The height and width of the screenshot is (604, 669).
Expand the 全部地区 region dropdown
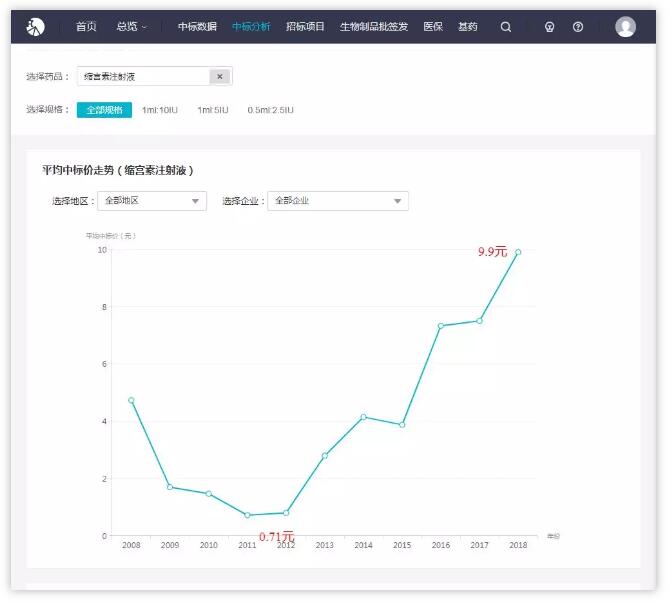pos(152,201)
